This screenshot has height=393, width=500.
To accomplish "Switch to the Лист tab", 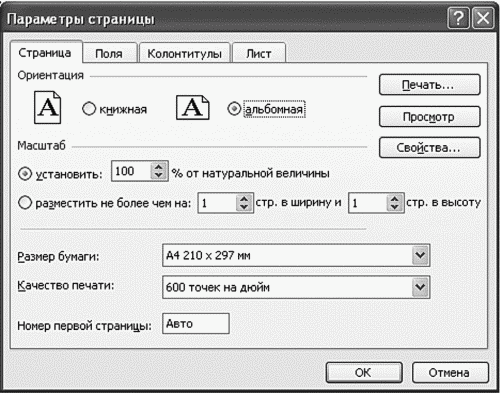I will [259, 53].
